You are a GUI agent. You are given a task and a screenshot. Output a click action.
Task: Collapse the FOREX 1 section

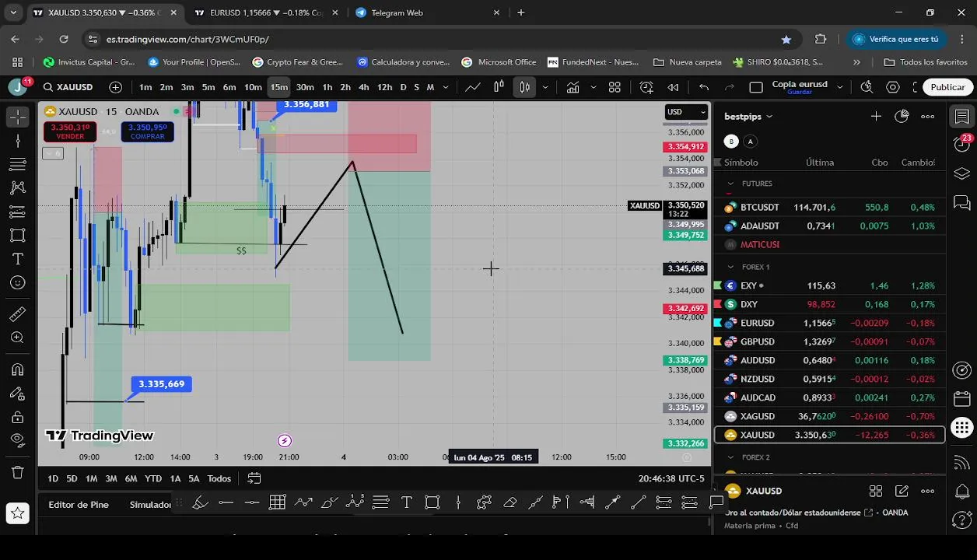730,267
